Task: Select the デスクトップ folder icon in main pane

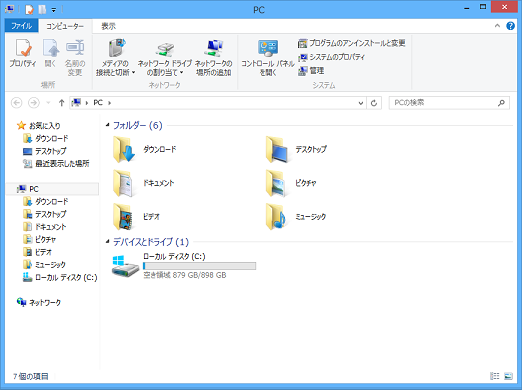Action: click(277, 149)
